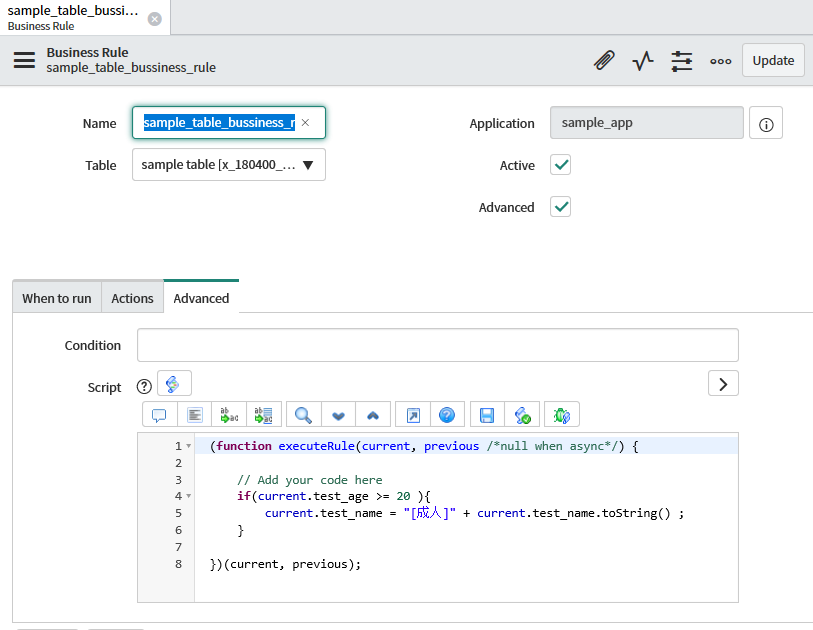Click the Condition input field
Image resolution: width=813 pixels, height=630 pixels.
pos(437,345)
